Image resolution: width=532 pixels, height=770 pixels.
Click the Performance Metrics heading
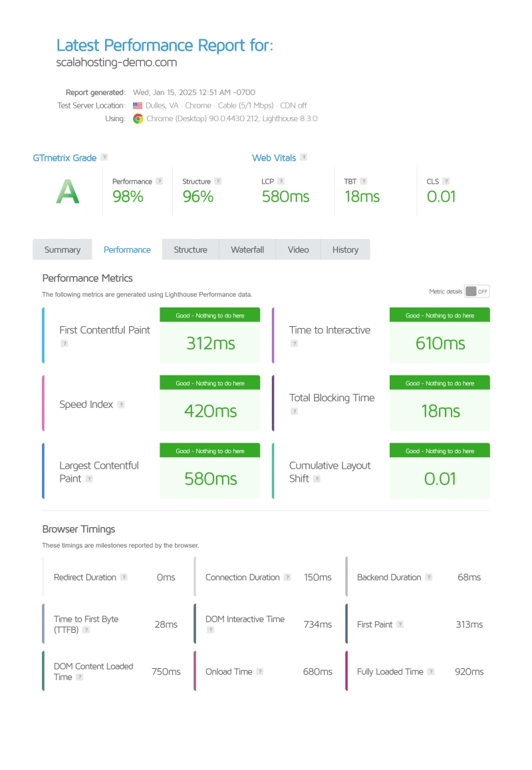coord(87,278)
